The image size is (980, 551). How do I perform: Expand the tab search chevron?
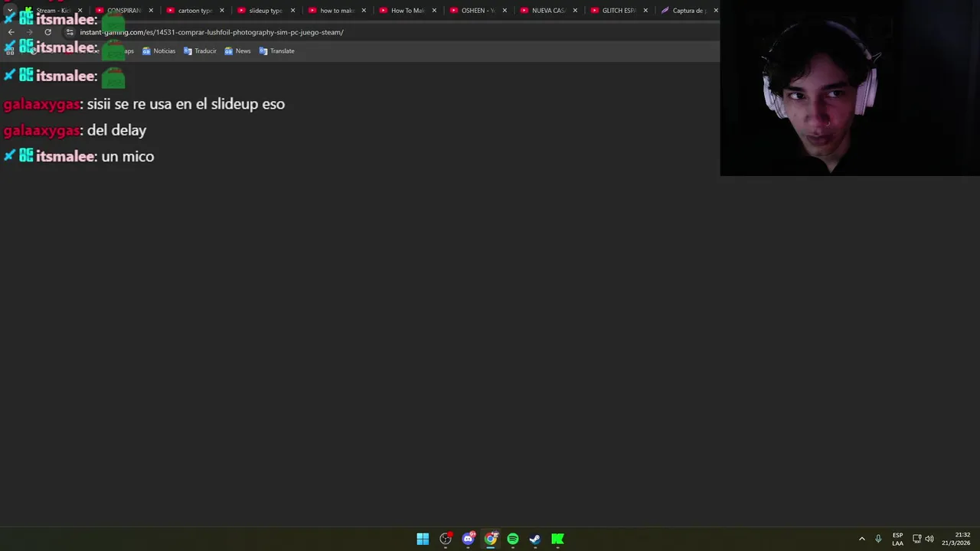coord(10,11)
